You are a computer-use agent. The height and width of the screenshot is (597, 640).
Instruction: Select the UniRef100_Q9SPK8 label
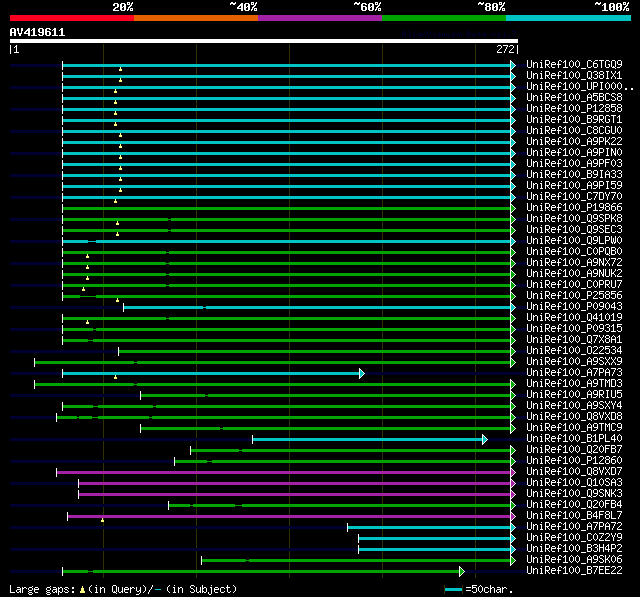574,219
